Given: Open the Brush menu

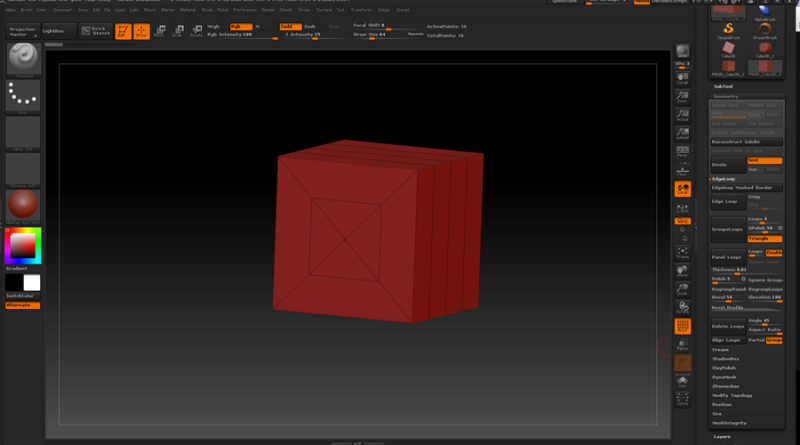Looking at the screenshot, I should click(x=26, y=10).
